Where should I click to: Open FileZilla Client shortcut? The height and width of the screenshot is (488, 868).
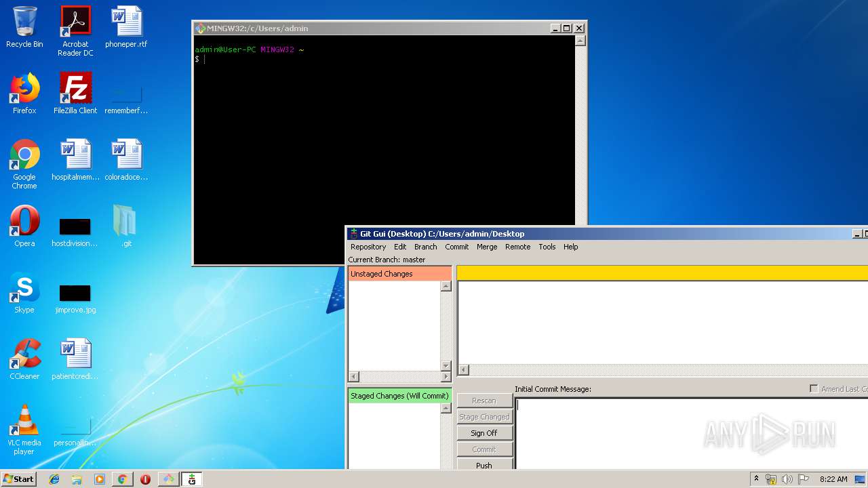75,94
